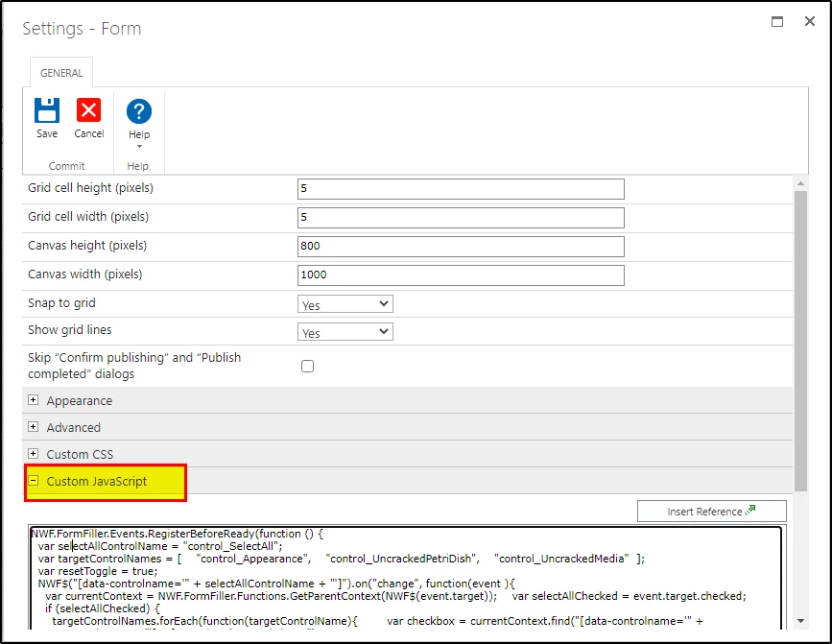The height and width of the screenshot is (644, 832).
Task: Edit the Canvas width value 1000
Action: pyautogui.click(x=461, y=274)
